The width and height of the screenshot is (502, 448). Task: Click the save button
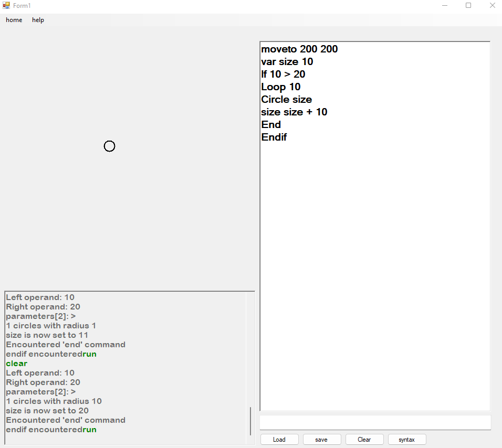pos(321,439)
